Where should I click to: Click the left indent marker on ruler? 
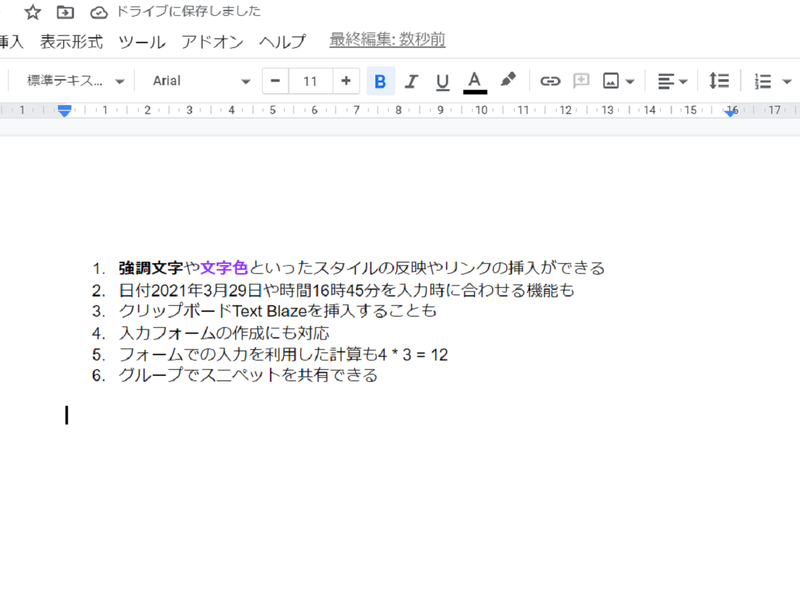63,115
